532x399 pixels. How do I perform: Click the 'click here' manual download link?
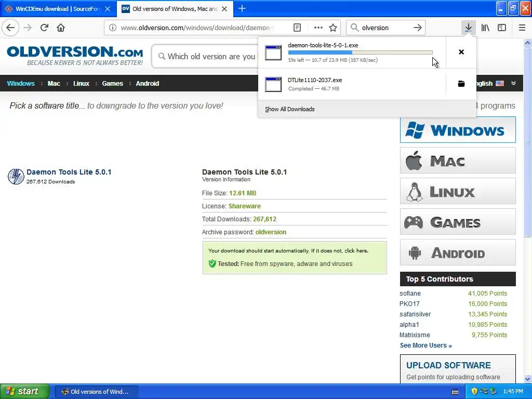click(x=355, y=251)
